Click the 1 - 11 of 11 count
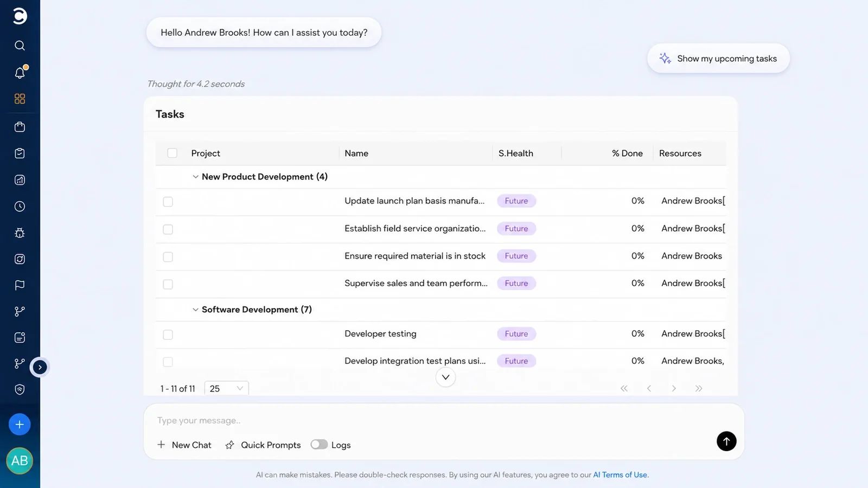The height and width of the screenshot is (488, 868). pos(177,389)
